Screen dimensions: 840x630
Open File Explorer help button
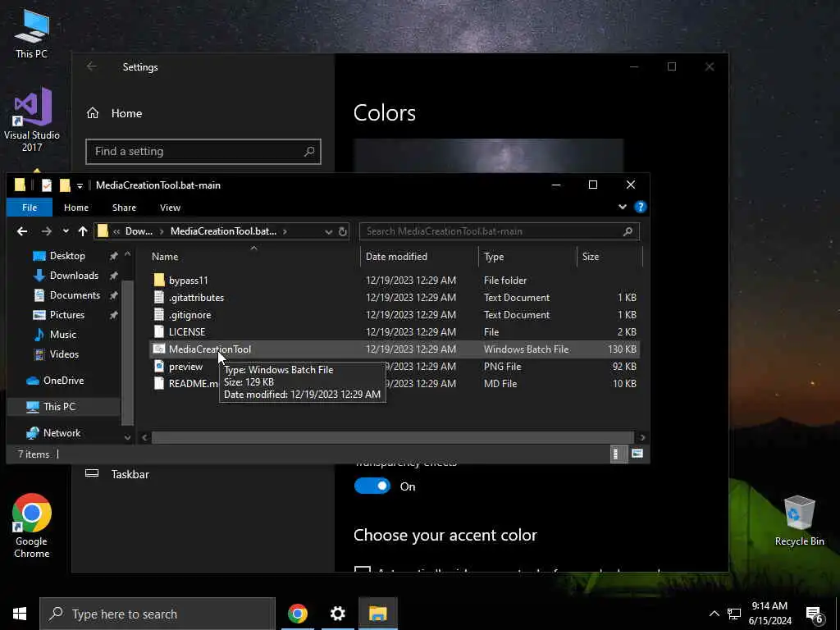click(640, 208)
